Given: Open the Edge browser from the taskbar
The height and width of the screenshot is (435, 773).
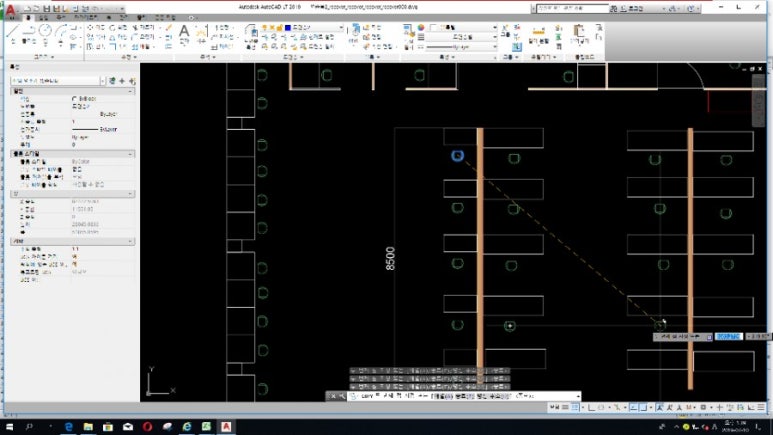Looking at the screenshot, I should (68, 427).
